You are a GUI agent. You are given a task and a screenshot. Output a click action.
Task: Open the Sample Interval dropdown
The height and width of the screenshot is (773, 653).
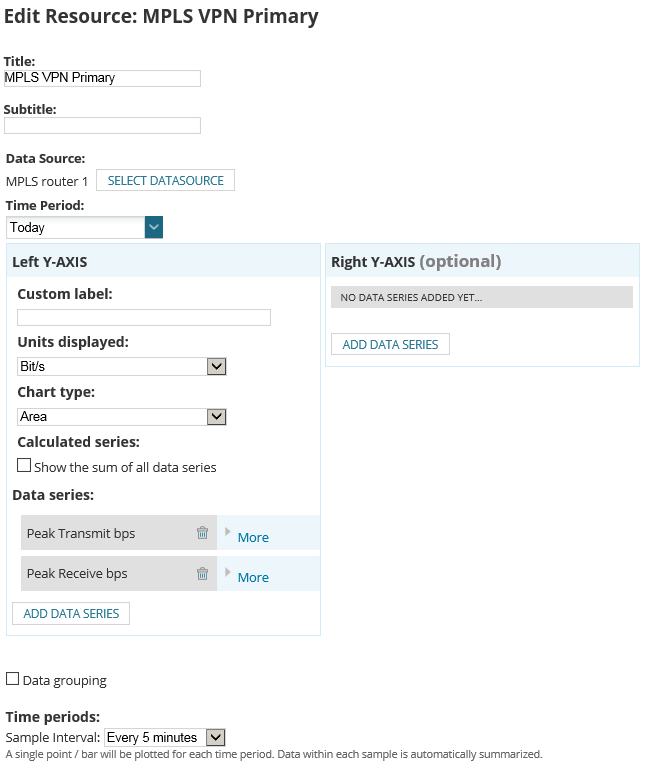(x=165, y=738)
